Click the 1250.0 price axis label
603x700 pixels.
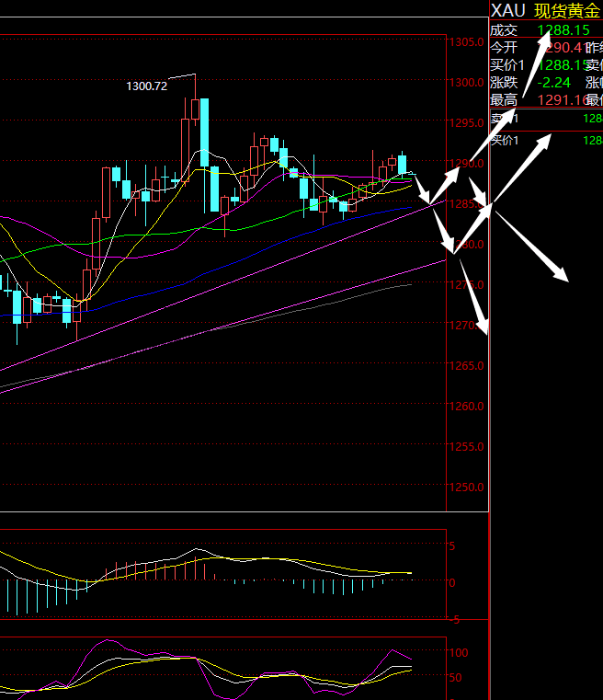click(467, 487)
